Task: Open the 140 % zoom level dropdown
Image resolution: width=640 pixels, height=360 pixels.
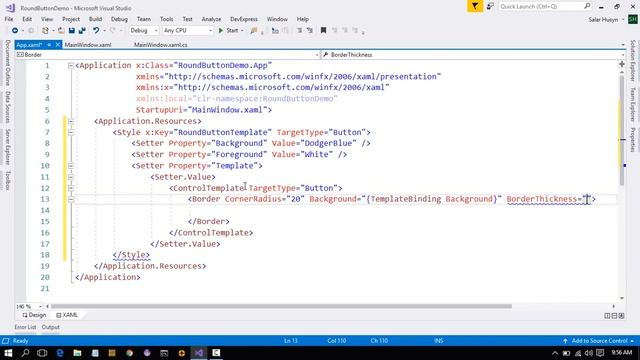Action: [x=29, y=306]
